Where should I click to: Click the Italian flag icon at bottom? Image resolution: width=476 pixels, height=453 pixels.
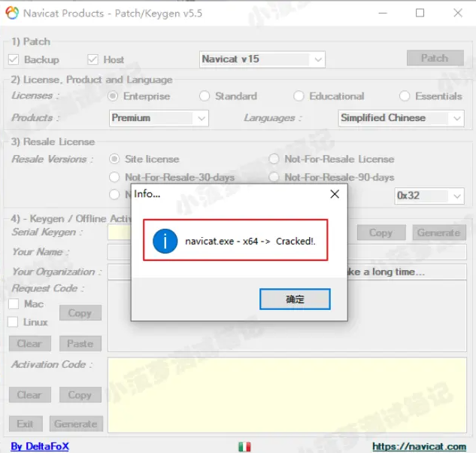tap(244, 446)
